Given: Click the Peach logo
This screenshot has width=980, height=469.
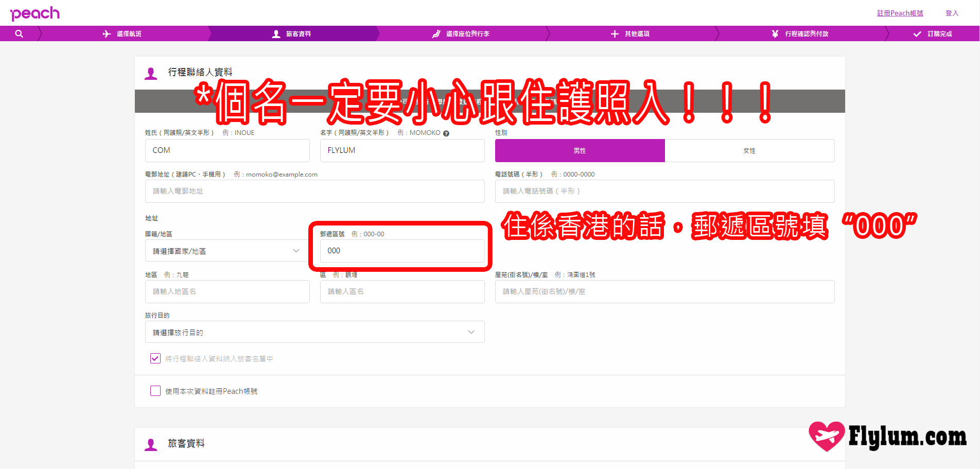Looking at the screenshot, I should [35, 13].
